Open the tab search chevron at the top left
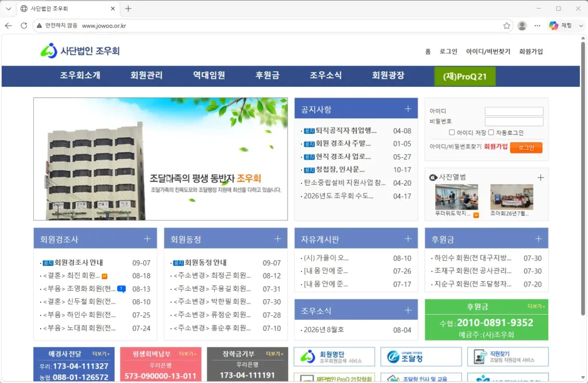 coord(8,8)
